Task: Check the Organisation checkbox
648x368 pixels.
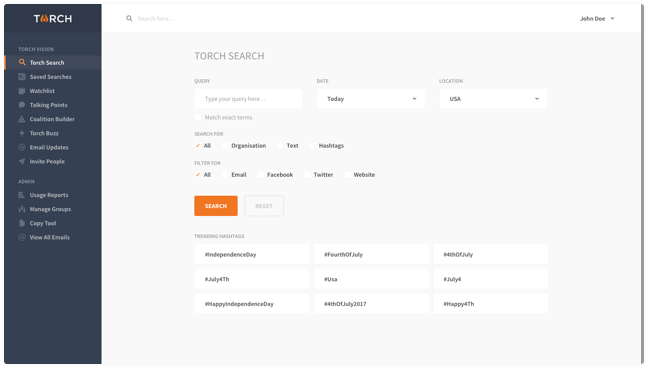Action: (x=225, y=146)
